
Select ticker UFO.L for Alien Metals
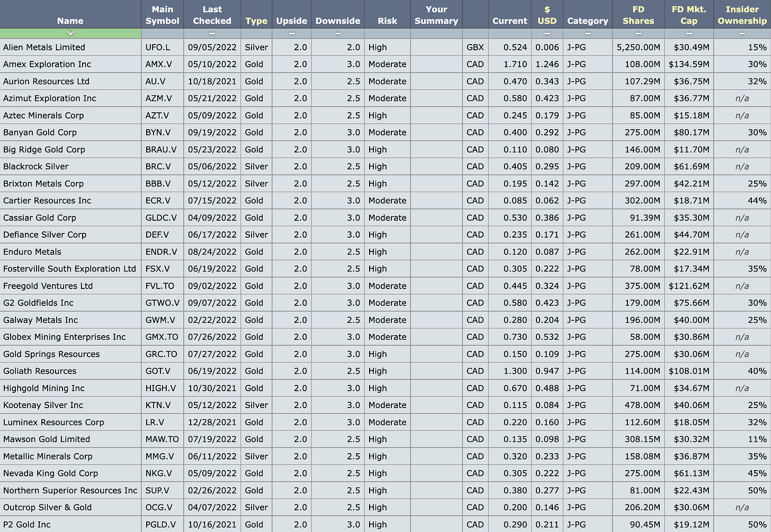(x=162, y=47)
